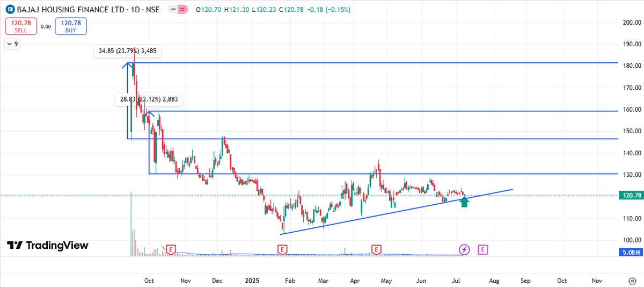Click the close value C120.78
This screenshot has width=644, height=287.
coord(290,10)
